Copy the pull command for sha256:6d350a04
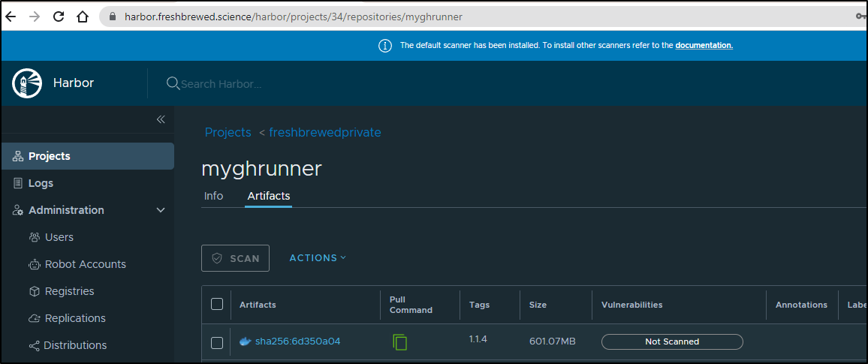Screen dimensions: 868x364 [x=399, y=342]
